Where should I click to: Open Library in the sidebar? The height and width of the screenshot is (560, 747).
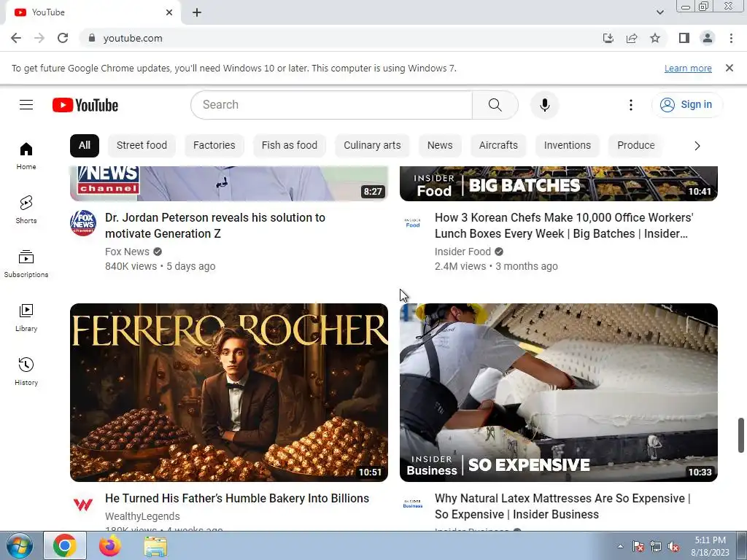(26, 318)
